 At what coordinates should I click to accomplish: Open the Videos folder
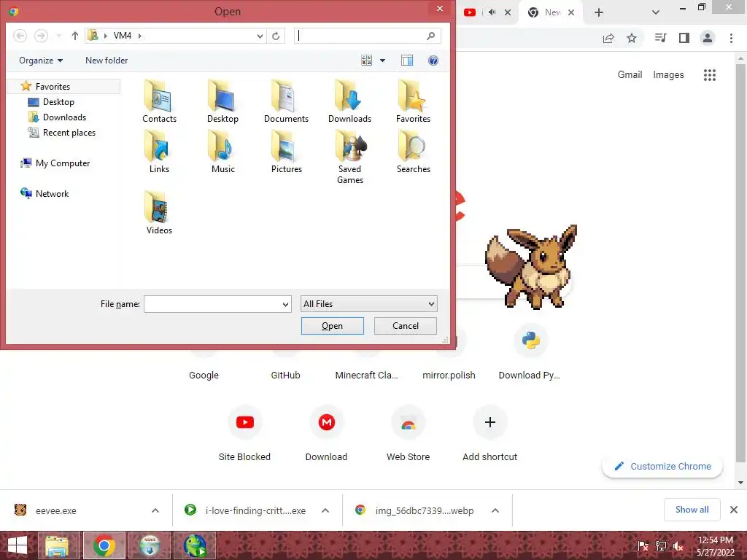click(x=159, y=212)
